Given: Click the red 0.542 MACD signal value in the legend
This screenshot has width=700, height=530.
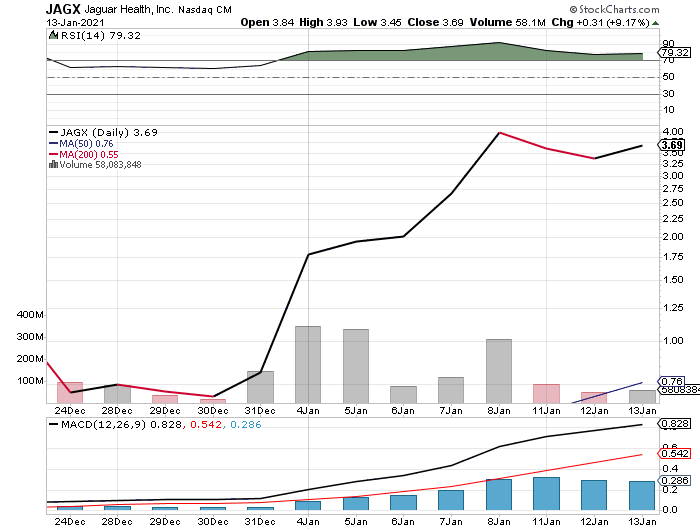Looking at the screenshot, I should (206, 425).
